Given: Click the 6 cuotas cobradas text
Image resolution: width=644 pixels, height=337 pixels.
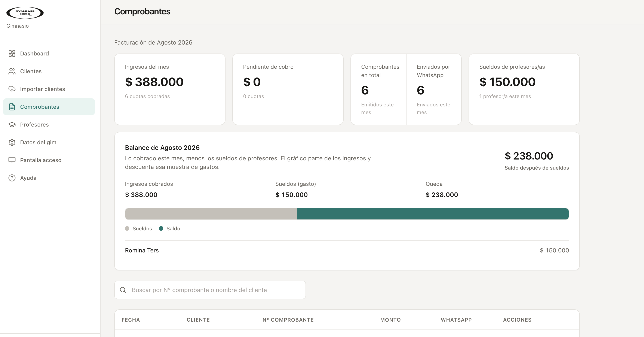Looking at the screenshot, I should (147, 96).
